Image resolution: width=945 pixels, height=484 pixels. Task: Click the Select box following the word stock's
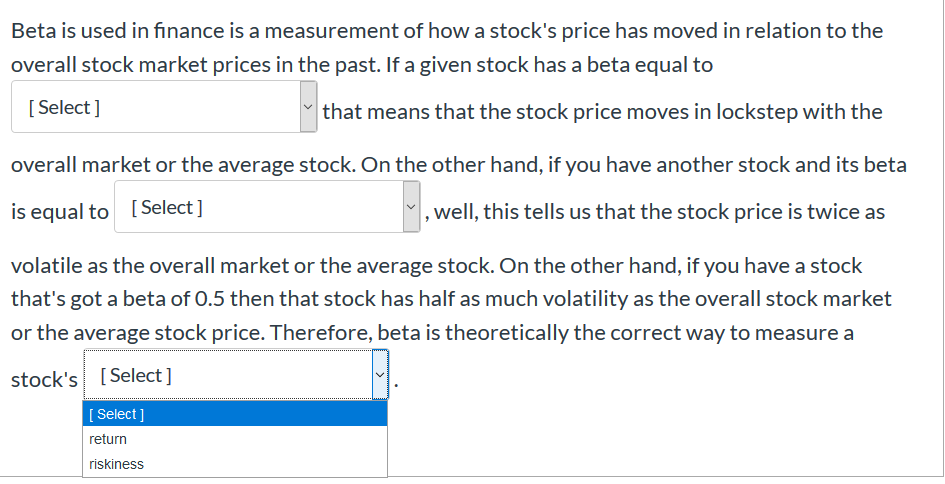coord(236,375)
